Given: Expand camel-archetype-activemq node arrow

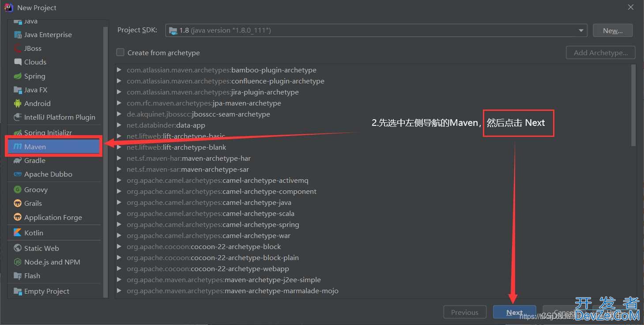Looking at the screenshot, I should 119,180.
